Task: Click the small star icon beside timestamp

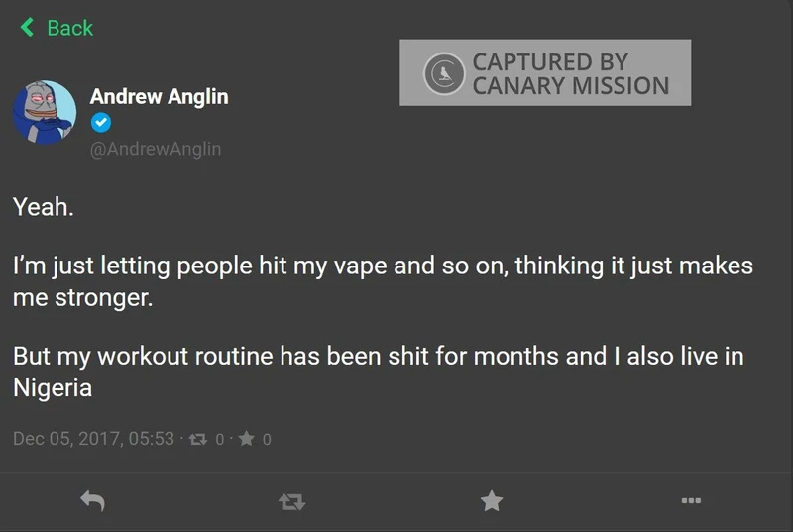Action: coord(247,438)
